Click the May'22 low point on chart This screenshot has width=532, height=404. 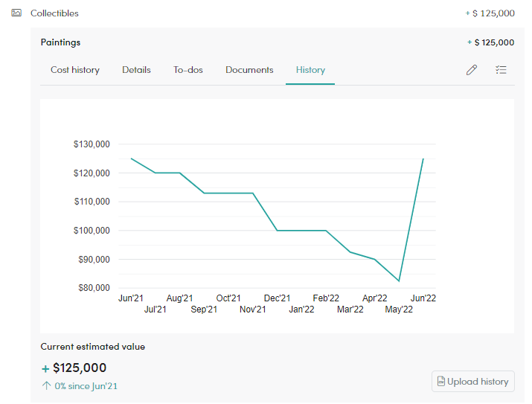click(399, 281)
